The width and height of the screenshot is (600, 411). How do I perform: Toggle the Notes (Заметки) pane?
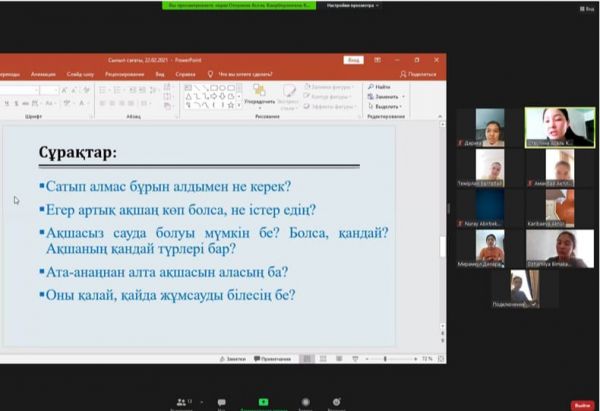[x=233, y=357]
